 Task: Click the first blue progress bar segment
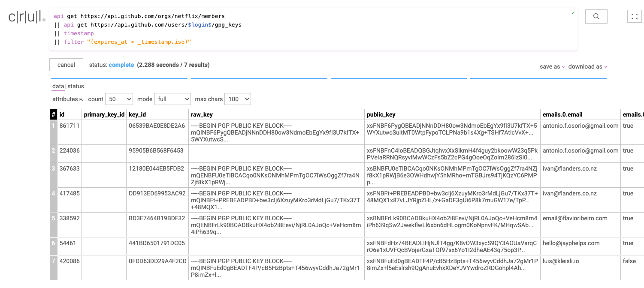pos(119,78)
